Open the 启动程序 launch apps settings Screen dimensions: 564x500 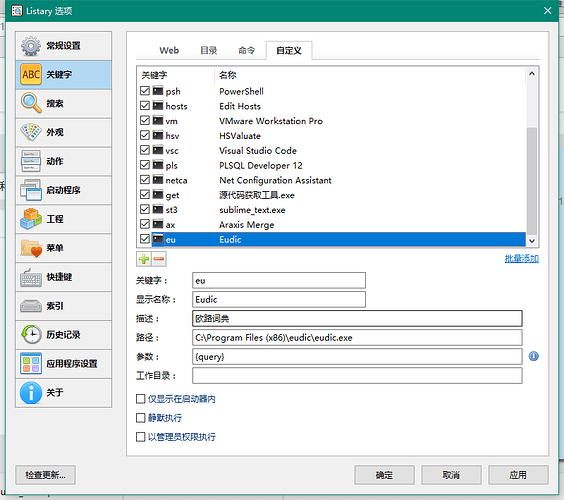[x=63, y=190]
